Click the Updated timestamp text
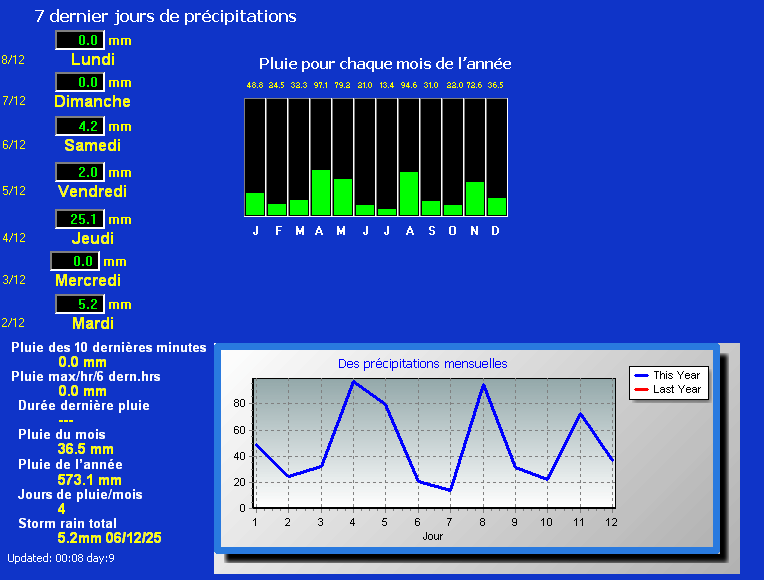 coord(61,558)
